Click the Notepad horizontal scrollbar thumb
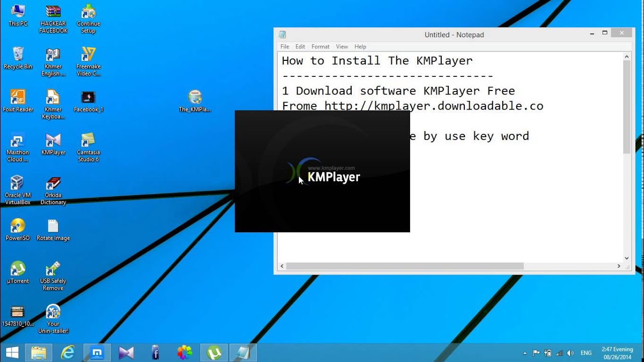The image size is (644, 362). pyautogui.click(x=406, y=266)
